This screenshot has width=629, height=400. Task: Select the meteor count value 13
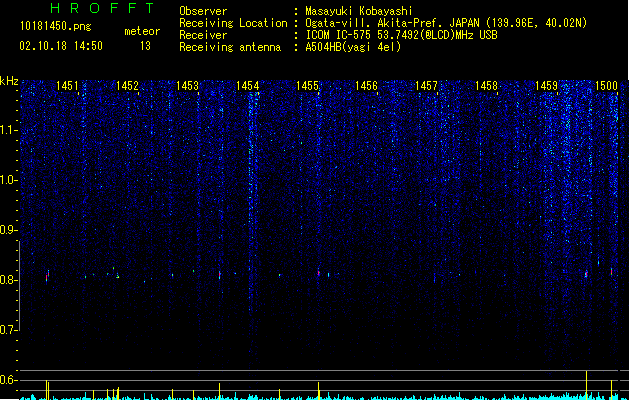pos(145,46)
